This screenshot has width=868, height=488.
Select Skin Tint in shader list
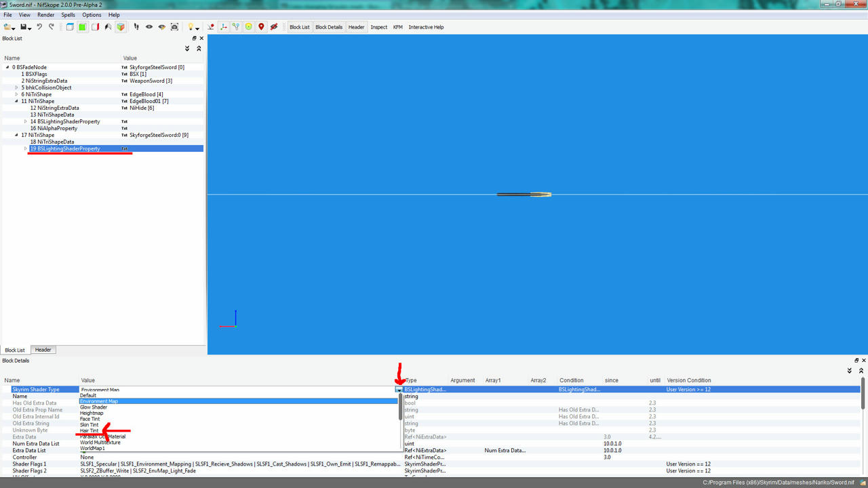pyautogui.click(x=90, y=425)
